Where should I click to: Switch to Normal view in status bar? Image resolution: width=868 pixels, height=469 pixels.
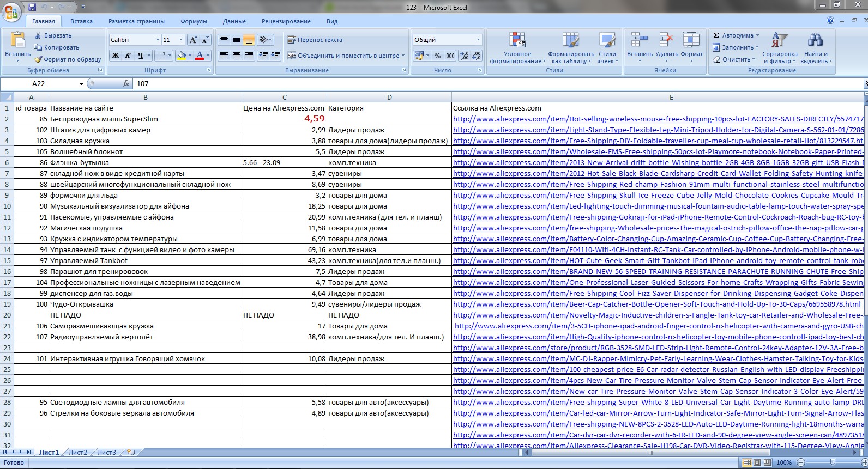(747, 462)
